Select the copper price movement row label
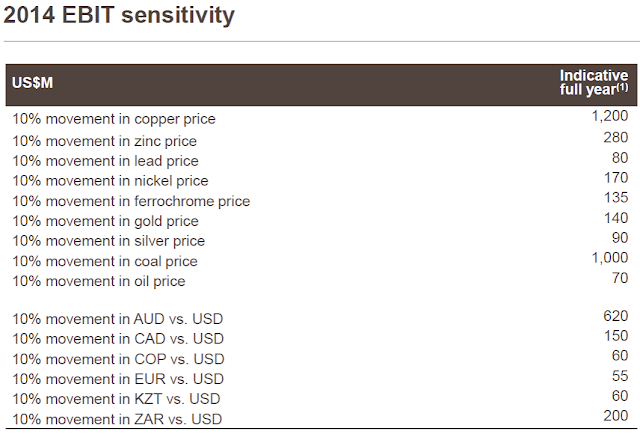Viewport: 640px width, 434px height. 114,119
